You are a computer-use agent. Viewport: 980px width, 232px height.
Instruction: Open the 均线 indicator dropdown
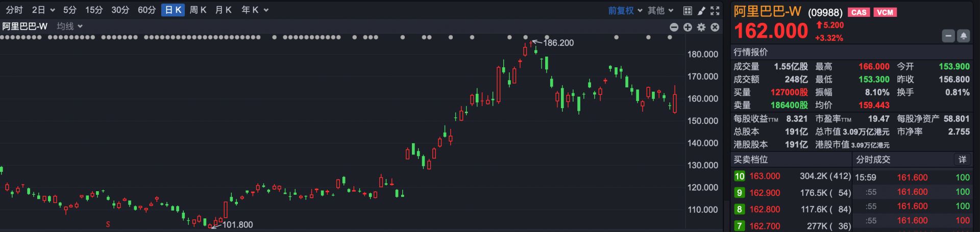coord(69,27)
